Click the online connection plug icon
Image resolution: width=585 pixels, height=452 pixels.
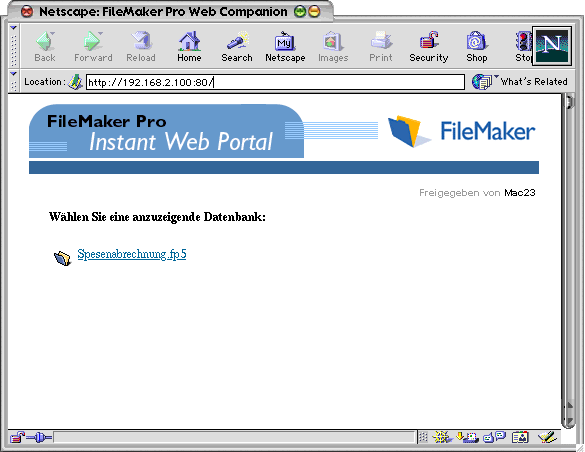pos(39,437)
